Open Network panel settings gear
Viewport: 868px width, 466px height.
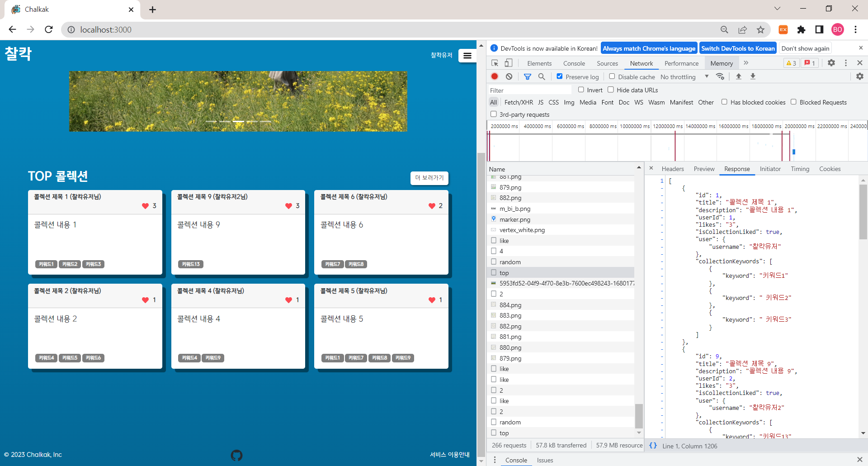click(860, 76)
